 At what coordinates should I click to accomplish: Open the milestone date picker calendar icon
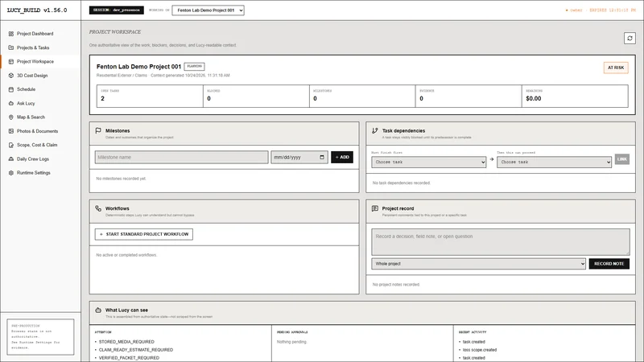[x=322, y=157]
